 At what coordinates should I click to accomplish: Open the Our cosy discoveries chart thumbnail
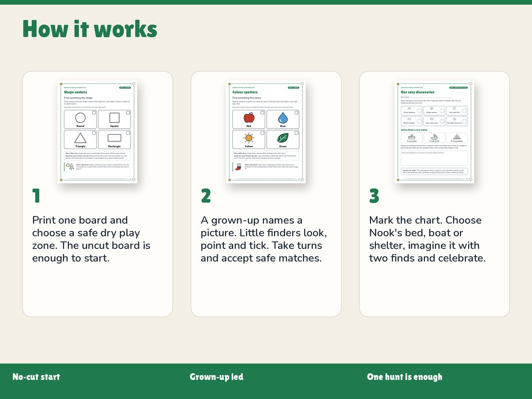(x=434, y=132)
